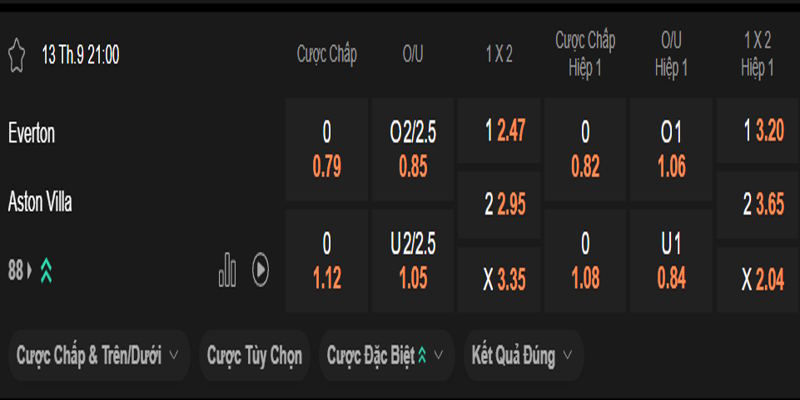This screenshot has width=800, height=400.
Task: Click the Everton team name
Action: click(x=32, y=133)
